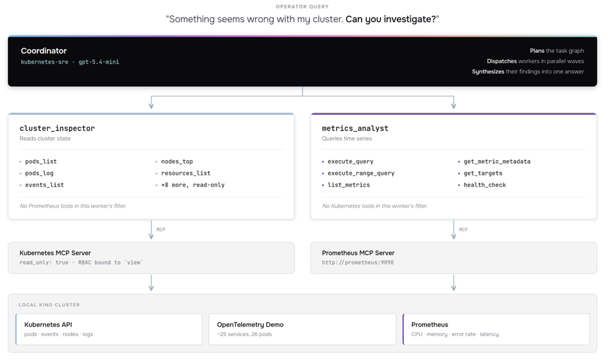Open the Prometheus card in local cluster
The image size is (615, 364).
tap(496, 329)
